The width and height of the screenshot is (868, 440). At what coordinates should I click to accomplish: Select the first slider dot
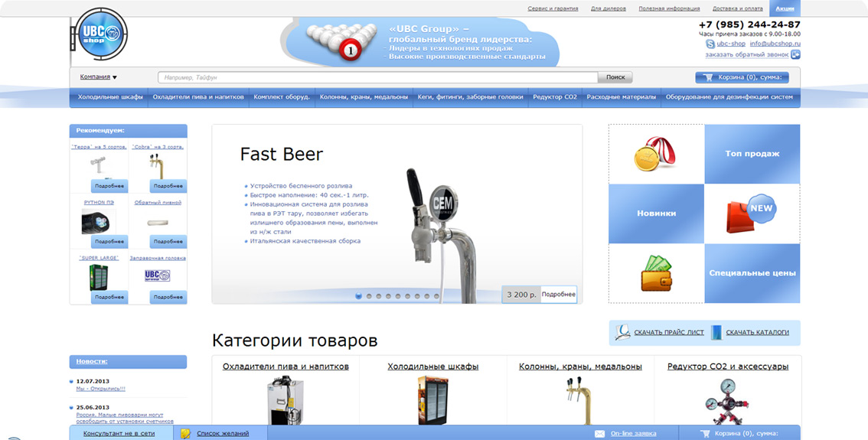click(358, 296)
